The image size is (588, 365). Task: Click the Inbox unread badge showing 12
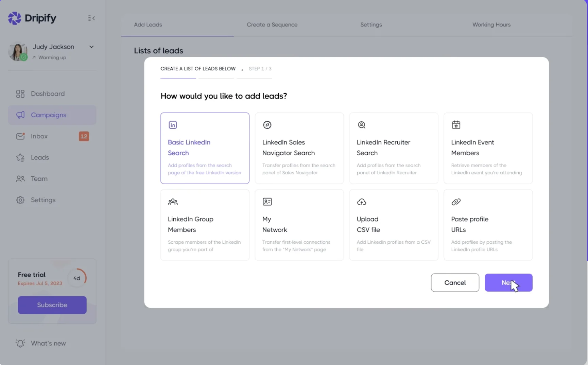pyautogui.click(x=84, y=136)
